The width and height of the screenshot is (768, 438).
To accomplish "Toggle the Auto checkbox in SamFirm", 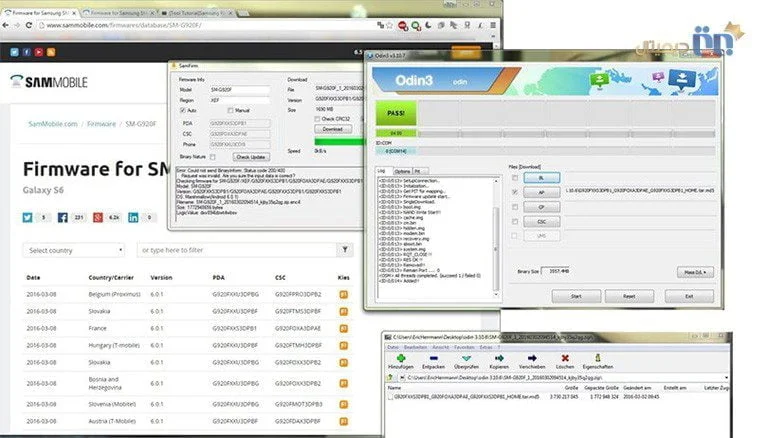I will click(x=183, y=111).
